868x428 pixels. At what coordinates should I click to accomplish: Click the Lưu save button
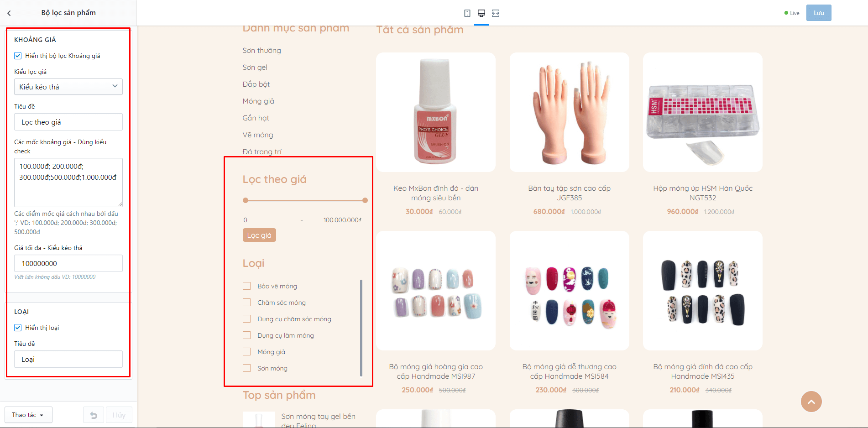coord(819,13)
